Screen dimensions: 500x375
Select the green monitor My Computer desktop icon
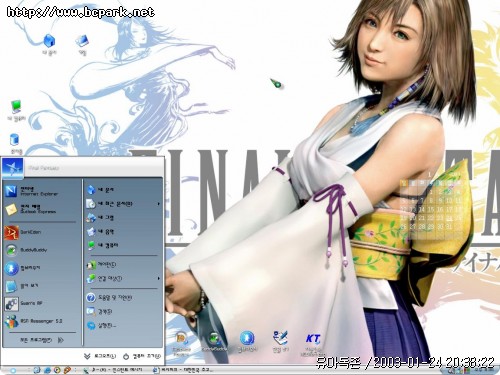pyautogui.click(x=16, y=111)
